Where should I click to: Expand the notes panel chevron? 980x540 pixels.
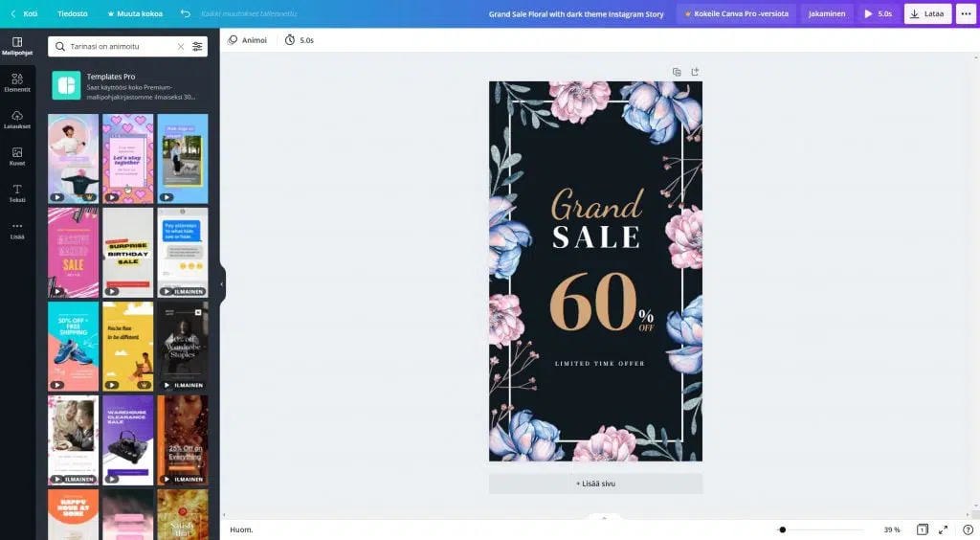(604, 518)
